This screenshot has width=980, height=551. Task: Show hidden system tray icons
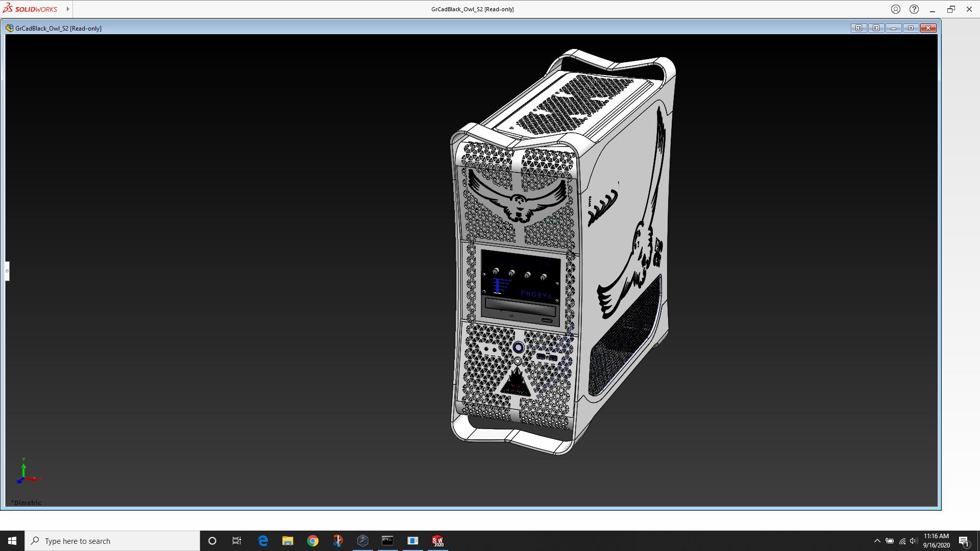coord(877,541)
